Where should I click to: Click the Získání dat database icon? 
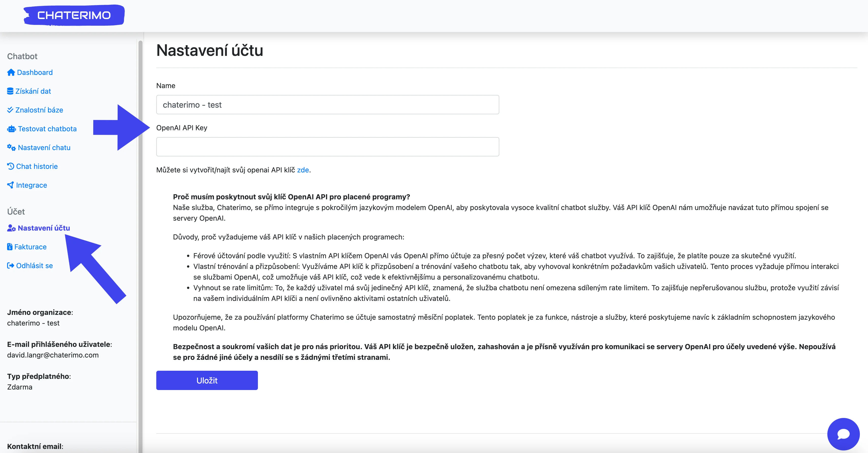click(x=10, y=91)
